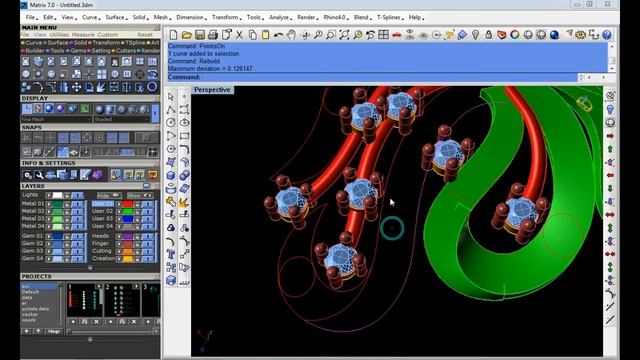Click the color wheel icon in toolbar

[515, 35]
